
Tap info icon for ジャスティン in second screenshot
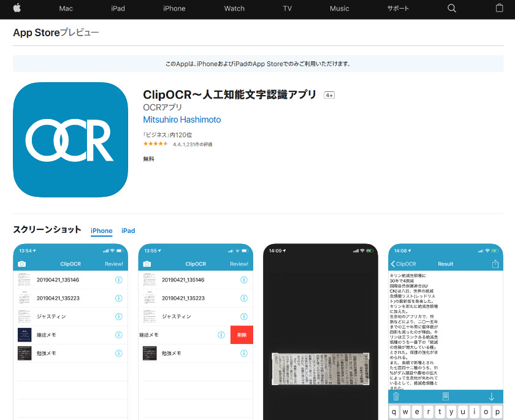(244, 316)
